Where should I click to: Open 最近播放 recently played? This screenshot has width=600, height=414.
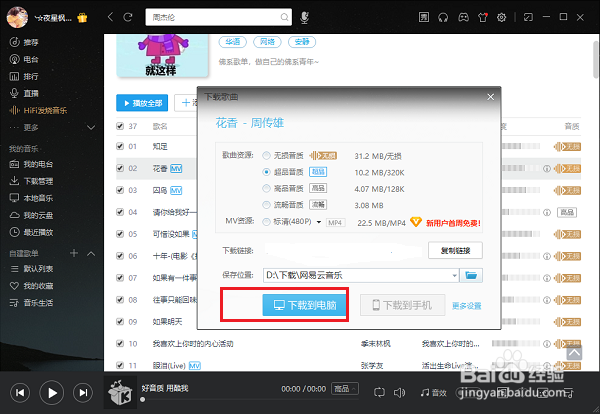(31, 232)
